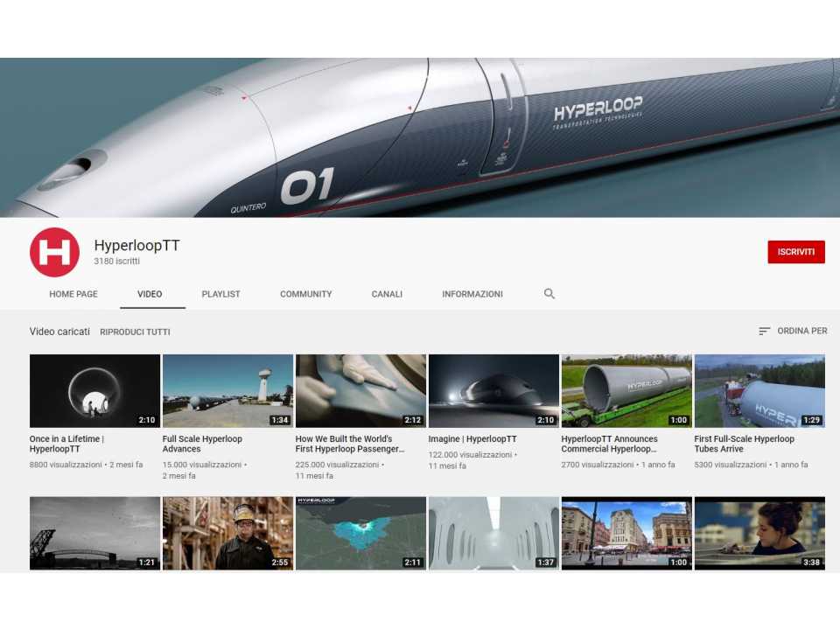The width and height of the screenshot is (840, 630).
Task: Go to the HOME PAGE tab
Action: pos(73,294)
